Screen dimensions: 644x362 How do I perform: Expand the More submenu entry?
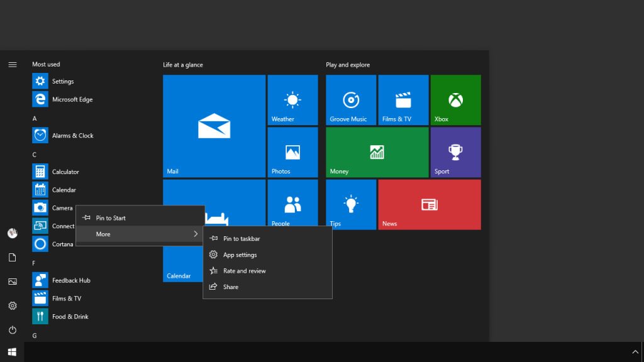tap(140, 234)
